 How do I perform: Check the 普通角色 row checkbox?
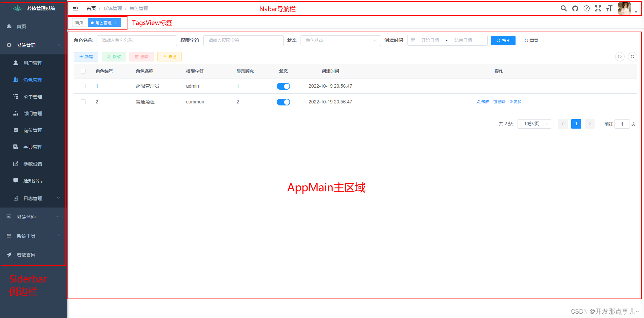83,102
